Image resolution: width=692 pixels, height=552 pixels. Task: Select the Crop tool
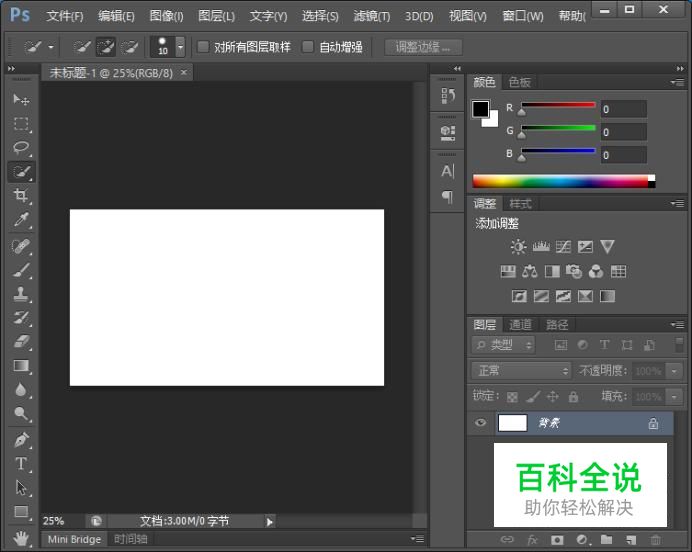(x=21, y=196)
